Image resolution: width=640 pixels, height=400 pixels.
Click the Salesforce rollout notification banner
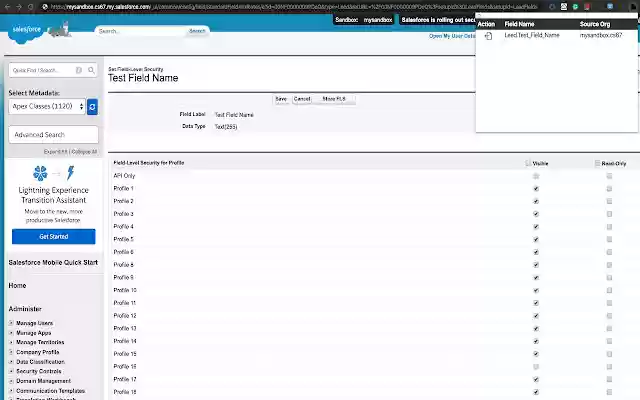point(438,20)
